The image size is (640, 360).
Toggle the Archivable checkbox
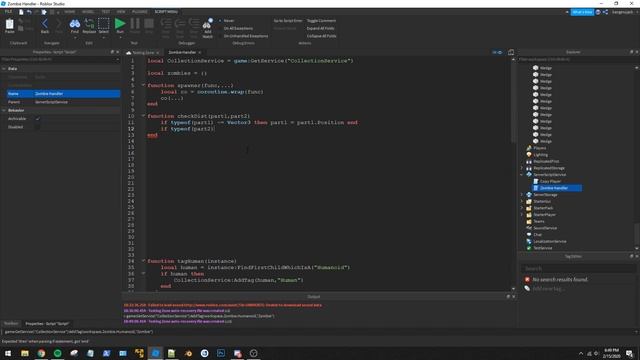(38, 119)
